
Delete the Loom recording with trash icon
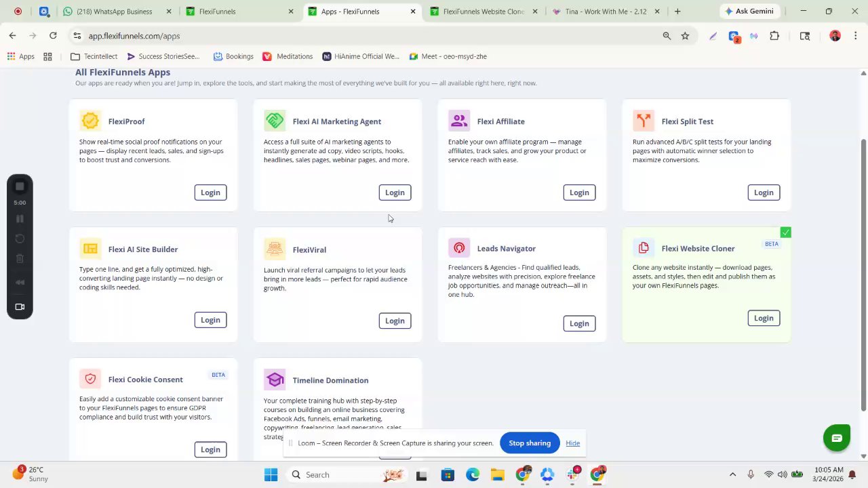pyautogui.click(x=20, y=258)
